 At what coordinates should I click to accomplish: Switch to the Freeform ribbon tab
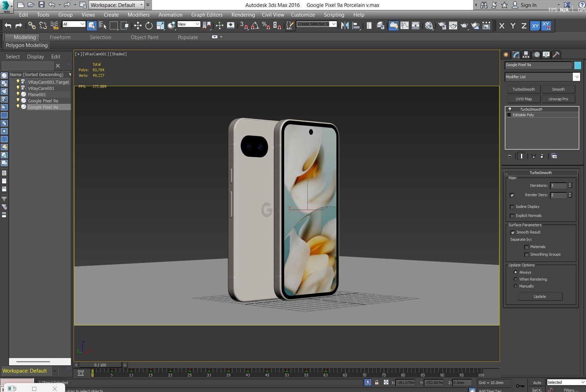tap(60, 37)
